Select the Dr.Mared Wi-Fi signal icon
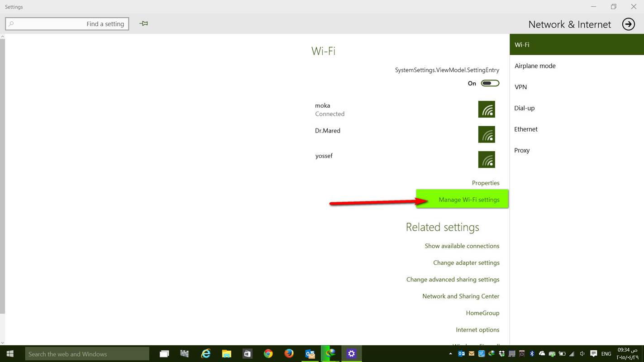This screenshot has width=644, height=362. (x=487, y=134)
